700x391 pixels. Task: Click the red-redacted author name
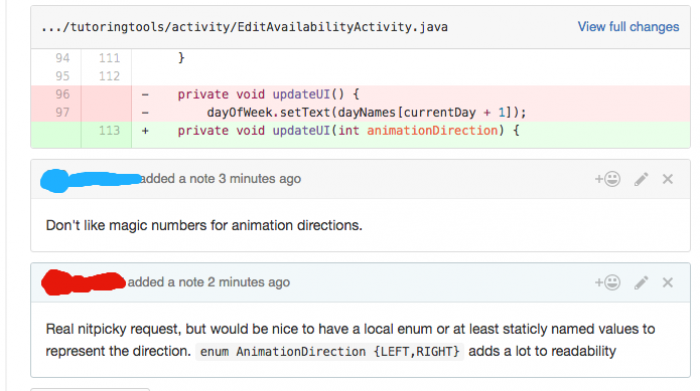(x=83, y=283)
